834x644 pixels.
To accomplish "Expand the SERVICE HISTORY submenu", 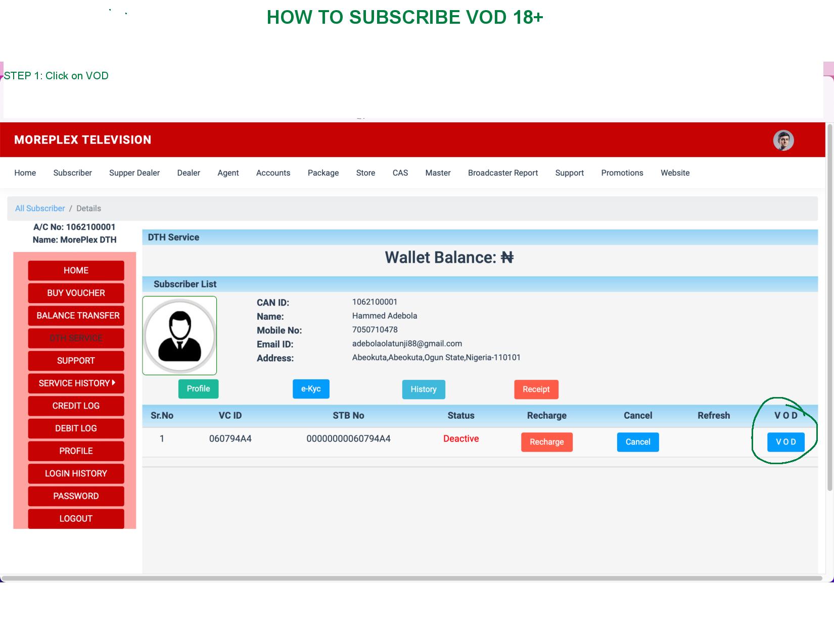I will click(x=76, y=383).
